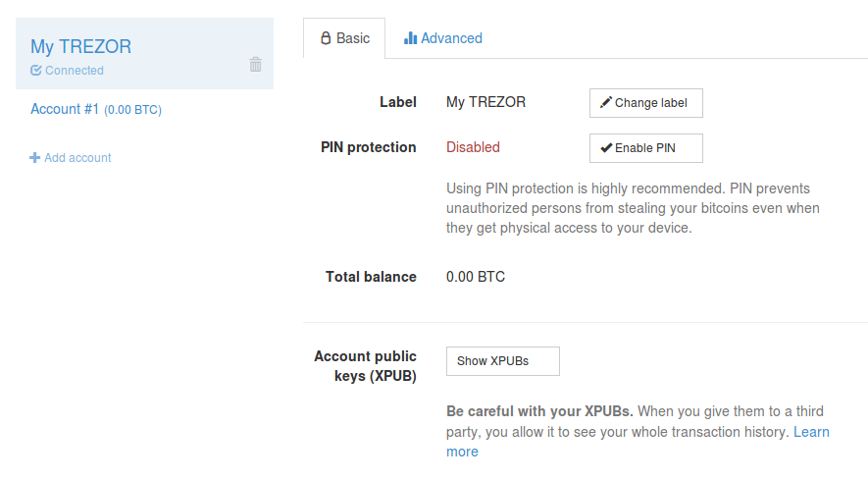This screenshot has height=481, width=868.
Task: Click the pencil icon in Change label
Action: point(606,102)
